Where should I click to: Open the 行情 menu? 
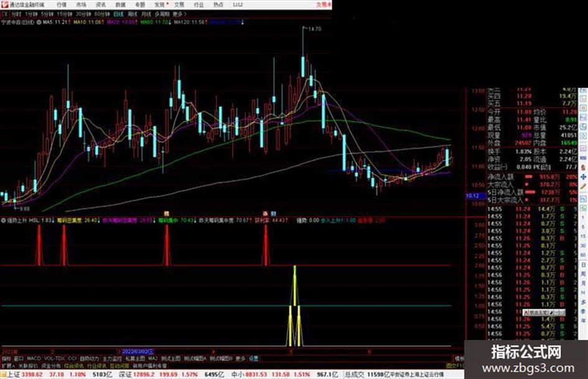tap(62, 4)
